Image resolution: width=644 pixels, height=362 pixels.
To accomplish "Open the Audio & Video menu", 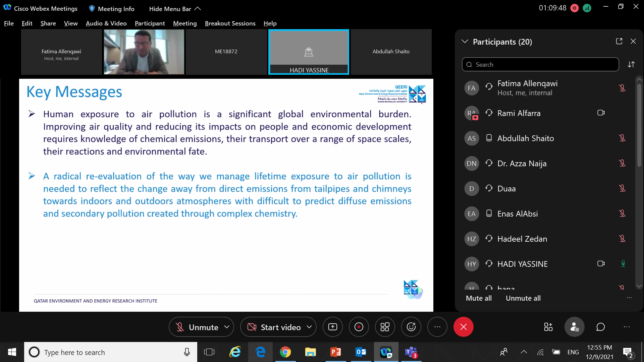I will coord(106,23).
